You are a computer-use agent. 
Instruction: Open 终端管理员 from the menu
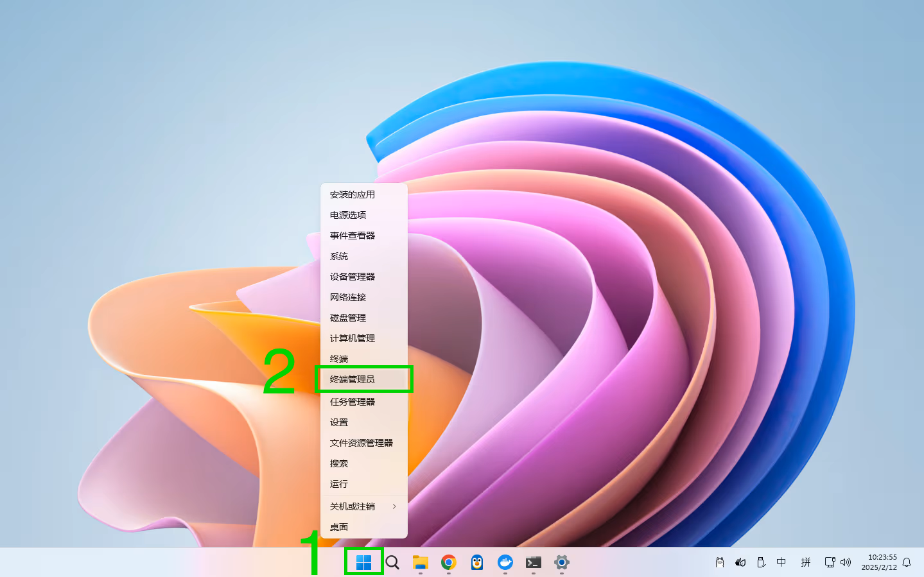tap(364, 379)
